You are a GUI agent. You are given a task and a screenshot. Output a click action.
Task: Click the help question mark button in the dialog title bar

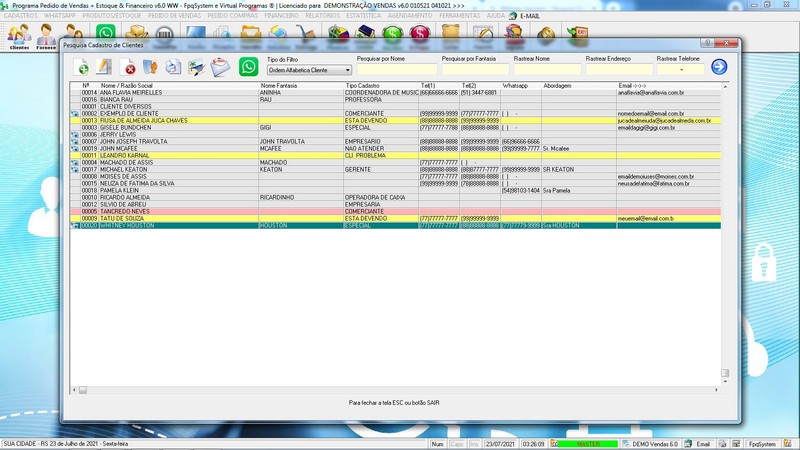coord(707,43)
